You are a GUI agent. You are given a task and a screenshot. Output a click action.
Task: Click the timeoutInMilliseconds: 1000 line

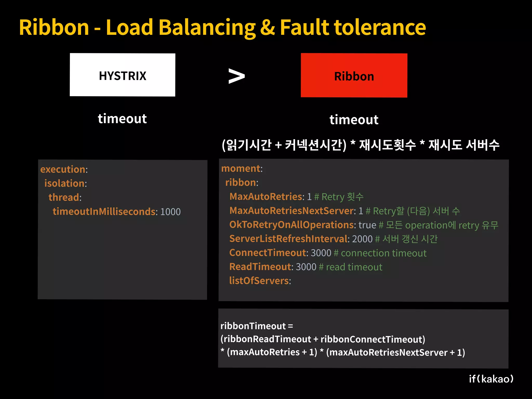coord(116,212)
